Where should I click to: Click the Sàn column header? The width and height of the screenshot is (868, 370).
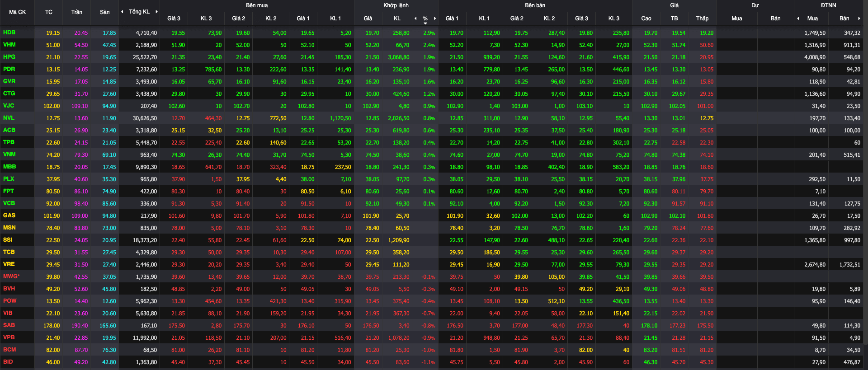pyautogui.click(x=105, y=12)
